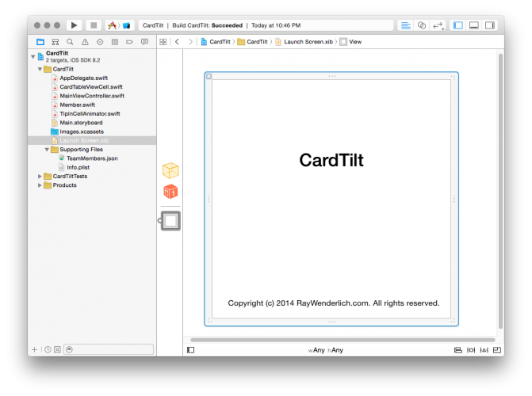The height and width of the screenshot is (396, 532).
Task: Select the First Responder red cube
Action: [x=170, y=192]
